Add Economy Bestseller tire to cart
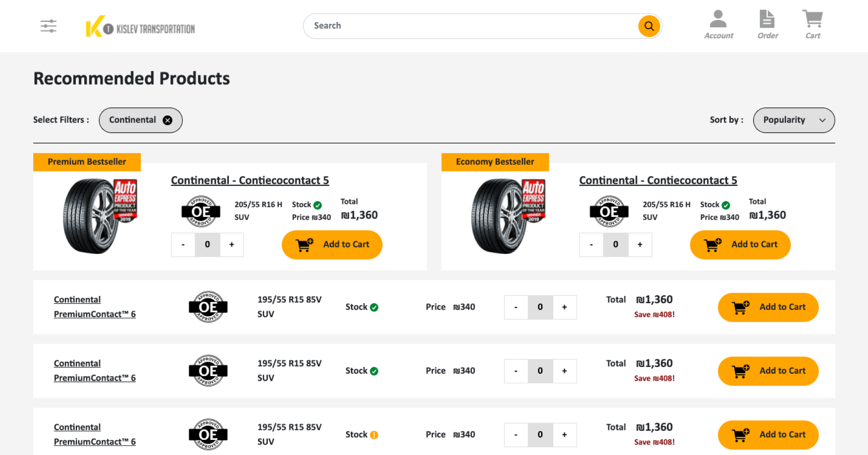Screen dimensions: 868x455 [x=740, y=245]
